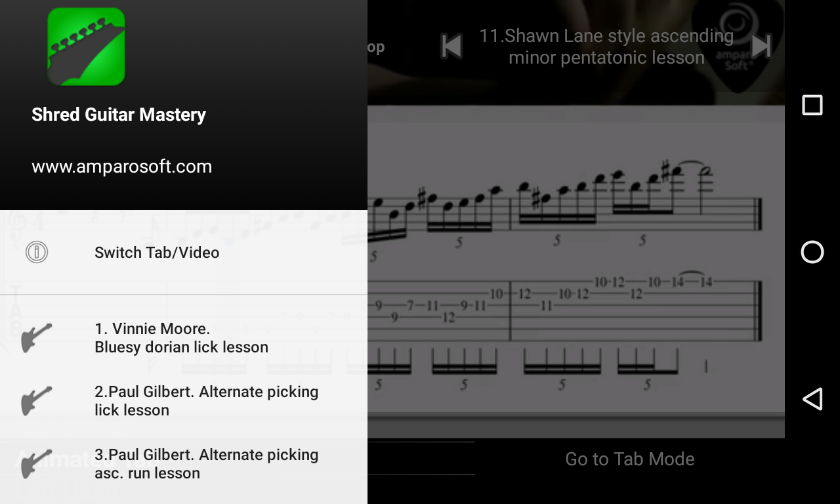Viewport: 840px width, 504px height.
Task: Choose lesson 2 Paul Gilbert Alternate picking lick
Action: tap(184, 401)
